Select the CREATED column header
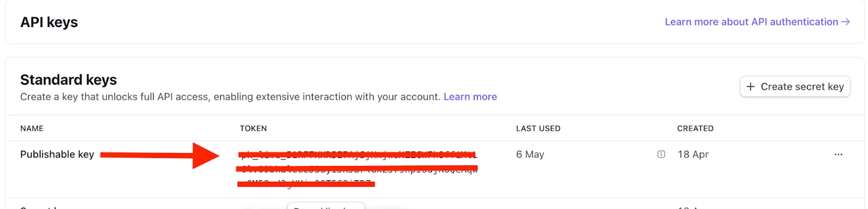 click(x=695, y=129)
